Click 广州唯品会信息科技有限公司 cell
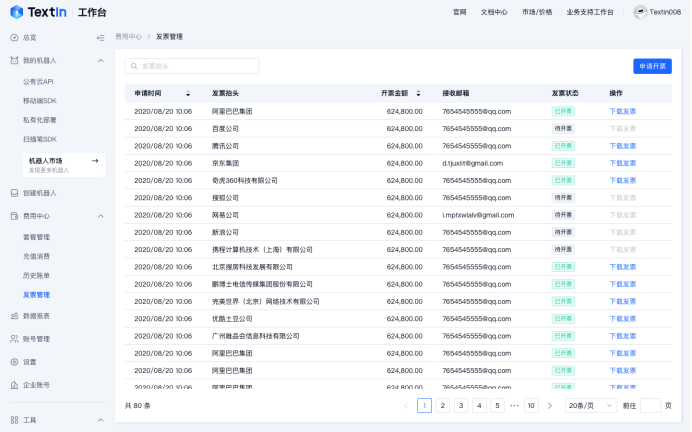 [x=256, y=336]
